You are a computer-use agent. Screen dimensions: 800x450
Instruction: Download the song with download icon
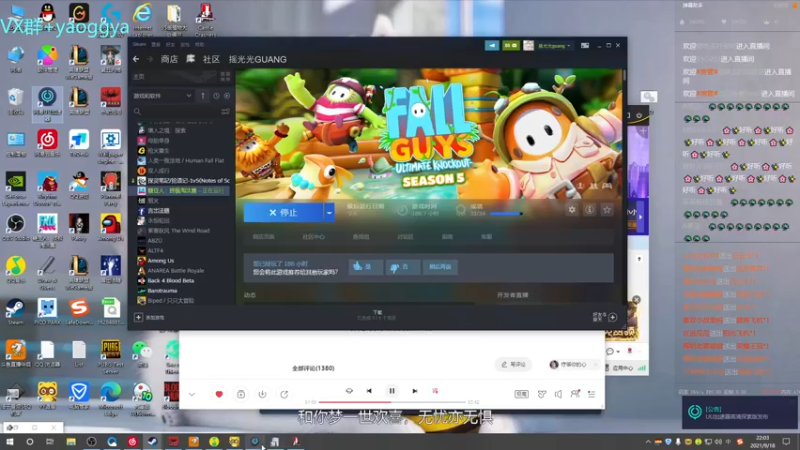coord(262,394)
